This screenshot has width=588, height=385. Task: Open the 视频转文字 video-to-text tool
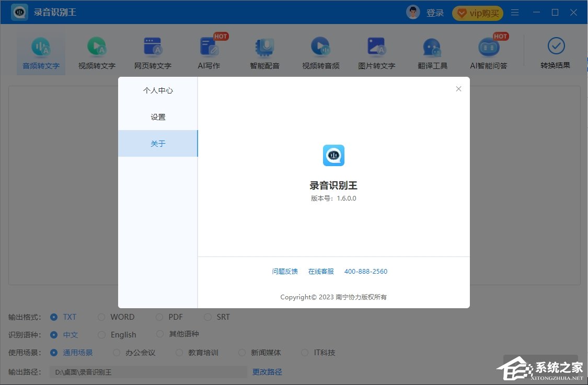97,54
